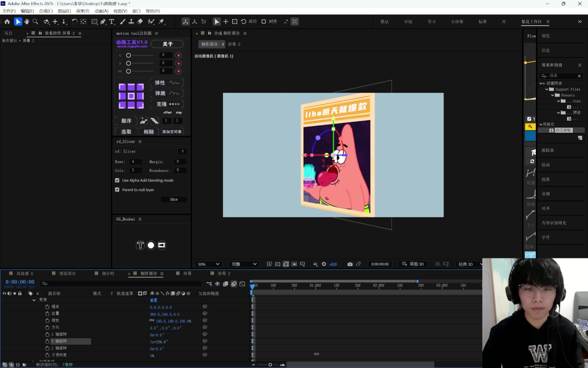Viewport: 588px width, 368px height.
Task: Uncheck Parent to null layer
Action: pyautogui.click(x=117, y=190)
